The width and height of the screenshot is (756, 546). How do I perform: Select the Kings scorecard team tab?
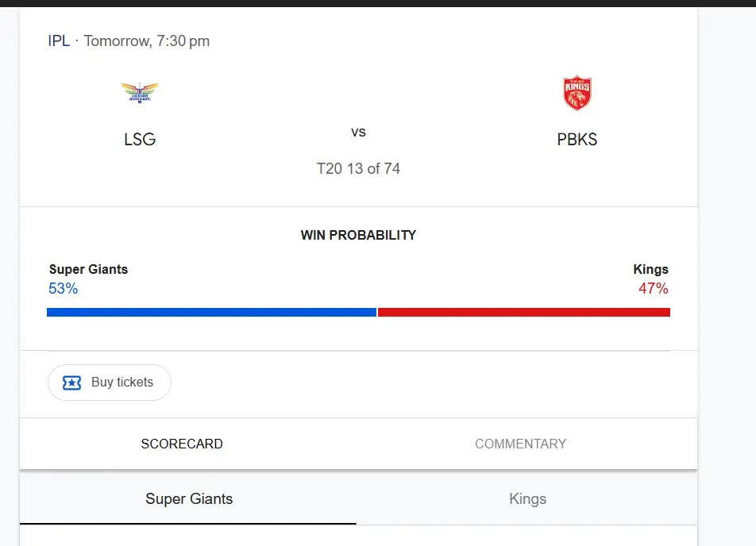527,499
